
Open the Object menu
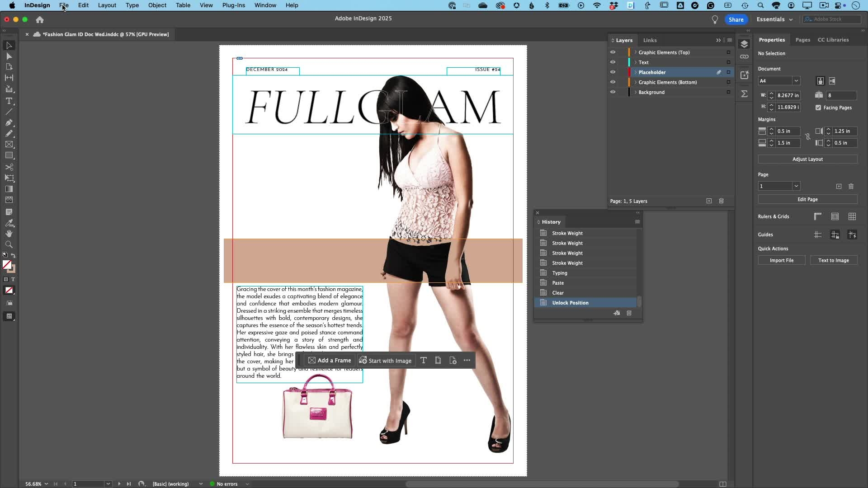coord(157,5)
